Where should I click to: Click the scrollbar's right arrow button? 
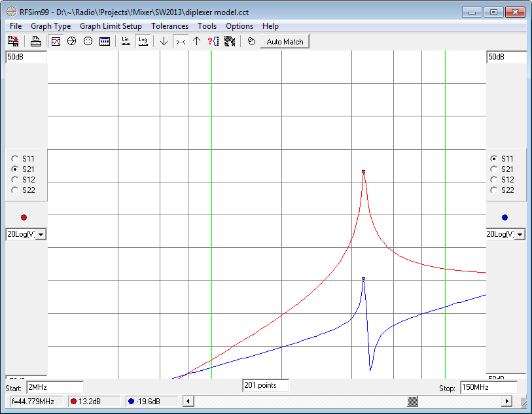point(507,401)
